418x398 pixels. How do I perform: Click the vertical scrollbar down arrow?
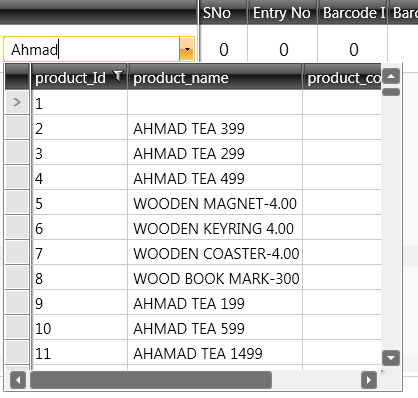[391, 358]
